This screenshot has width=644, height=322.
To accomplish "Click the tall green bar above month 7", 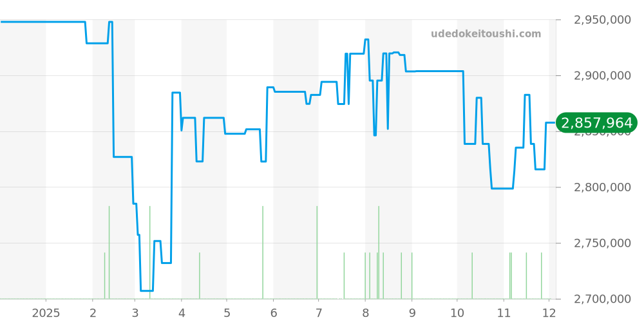I will [x=317, y=251].
